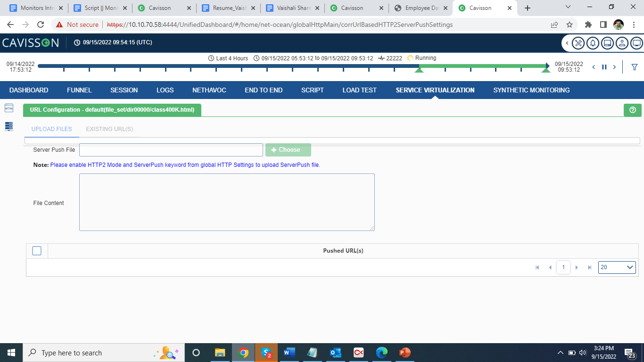Open Microsoft Edge from the taskbar
This screenshot has width=644, height=362.
pos(381,353)
